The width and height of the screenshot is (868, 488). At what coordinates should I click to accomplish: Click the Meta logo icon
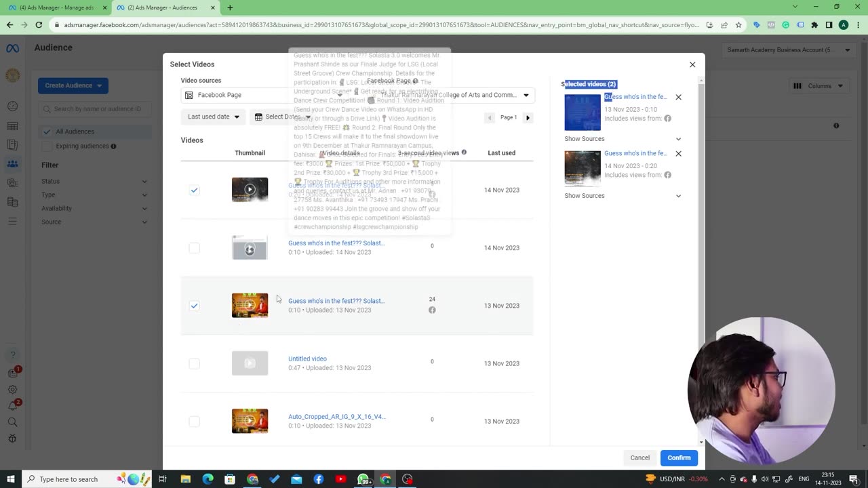click(12, 48)
